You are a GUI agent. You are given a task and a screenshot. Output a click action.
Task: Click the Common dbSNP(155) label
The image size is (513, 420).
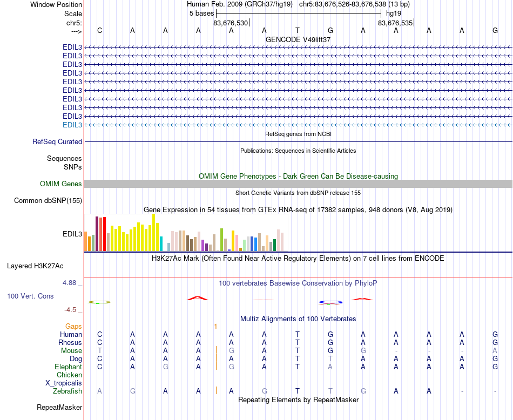coord(48,200)
